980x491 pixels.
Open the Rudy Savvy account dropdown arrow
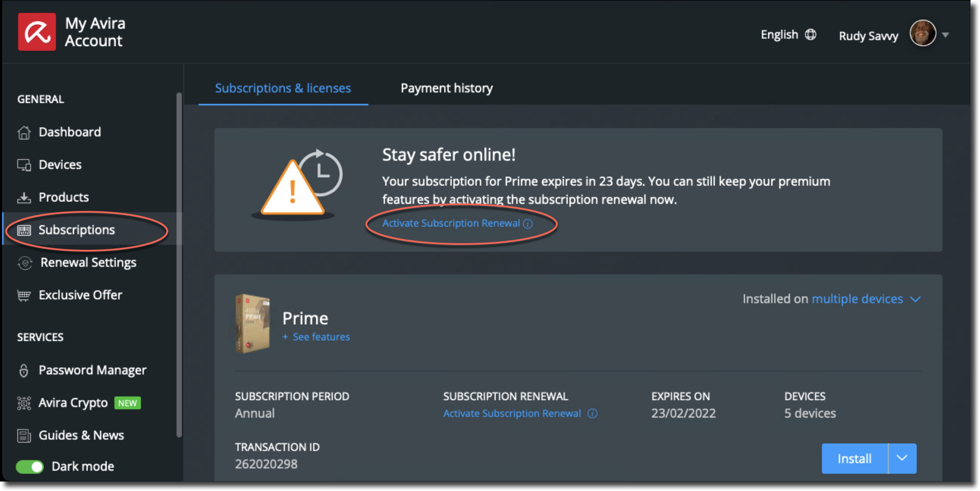click(945, 35)
